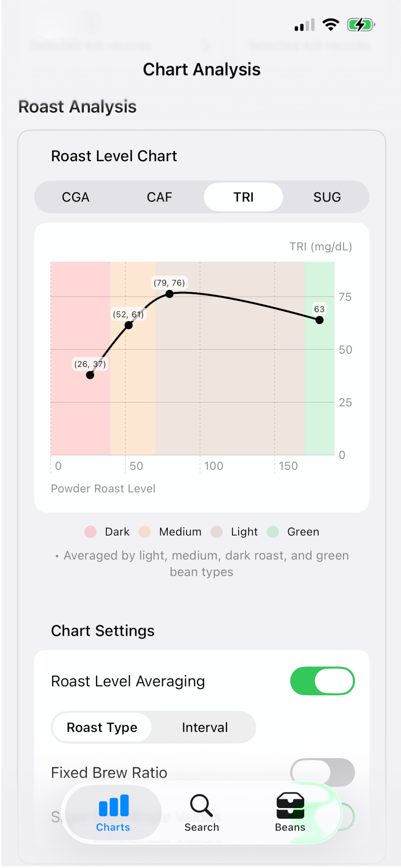Tap the battery charging icon
This screenshot has height=868, width=401.
point(361,25)
